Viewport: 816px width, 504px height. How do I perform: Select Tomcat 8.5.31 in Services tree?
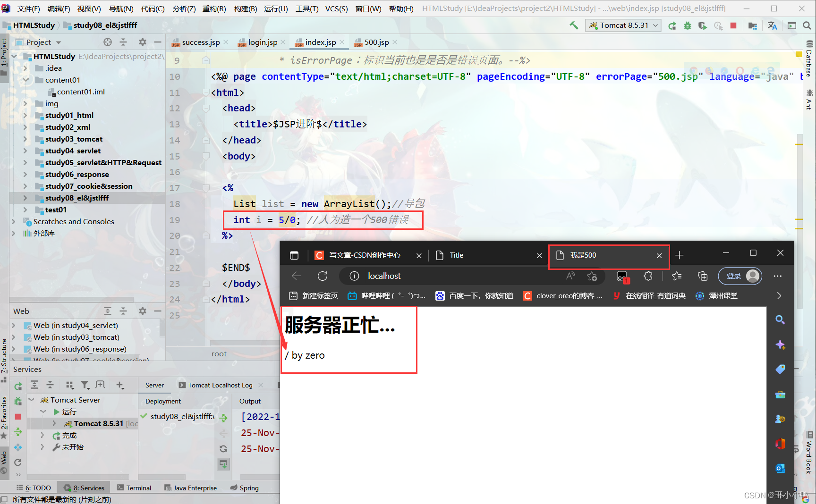[x=98, y=423]
